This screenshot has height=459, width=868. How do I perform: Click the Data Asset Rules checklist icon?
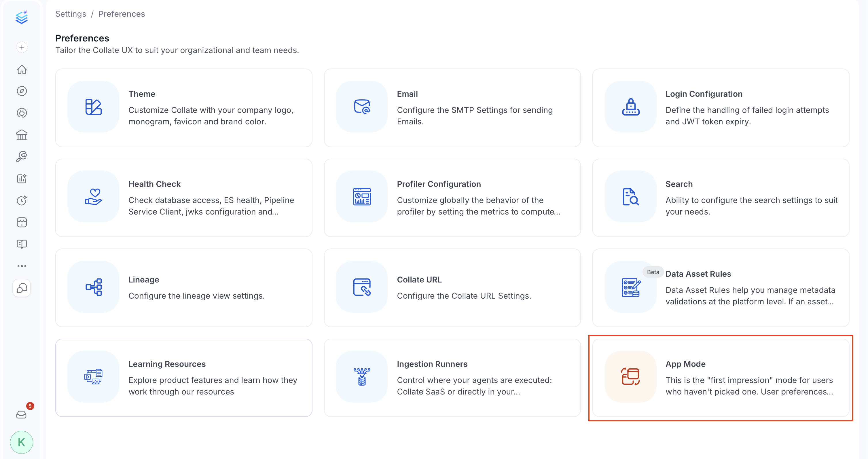(630, 287)
